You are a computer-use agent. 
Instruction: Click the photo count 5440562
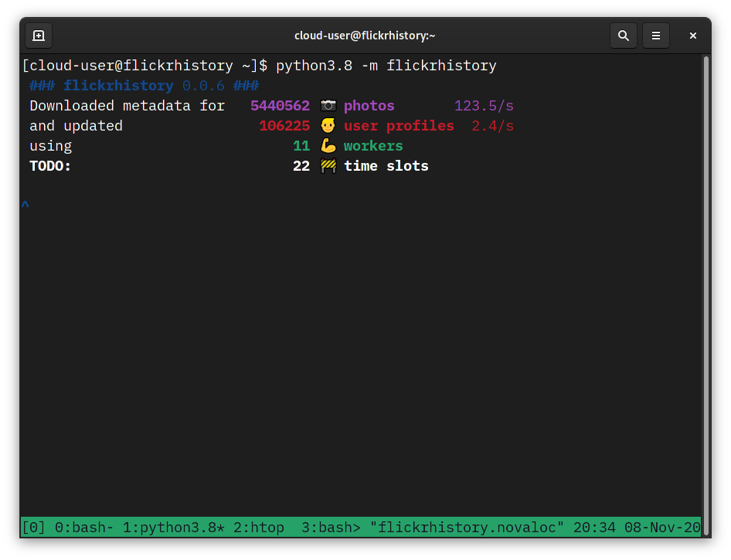[280, 106]
